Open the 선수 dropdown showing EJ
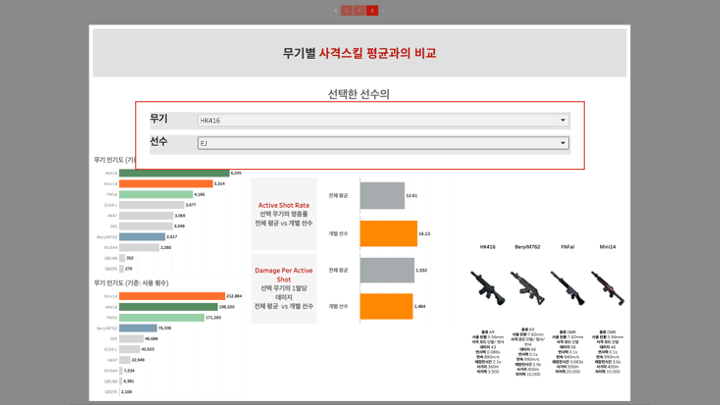Screen dimensions: 720x405 pyautogui.click(x=383, y=143)
